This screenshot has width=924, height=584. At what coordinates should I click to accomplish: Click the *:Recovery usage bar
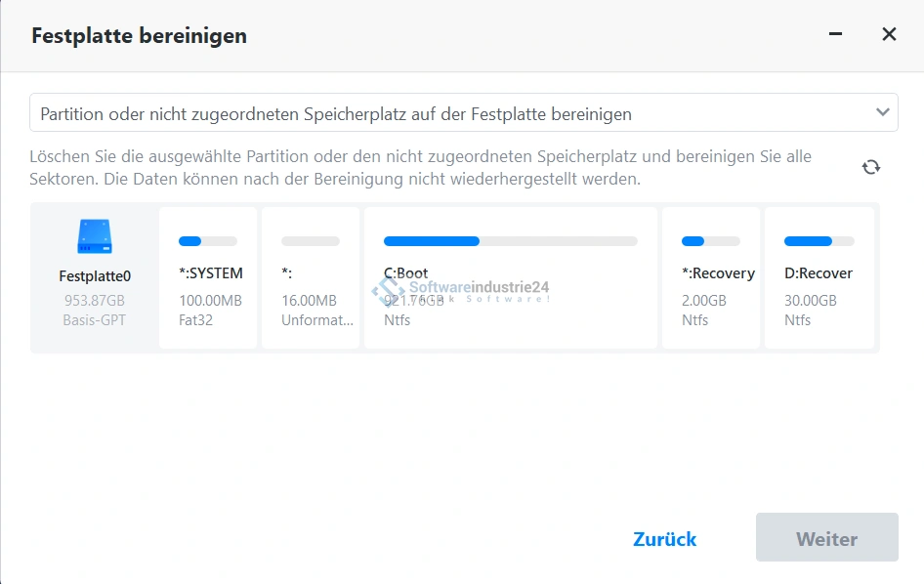click(710, 241)
